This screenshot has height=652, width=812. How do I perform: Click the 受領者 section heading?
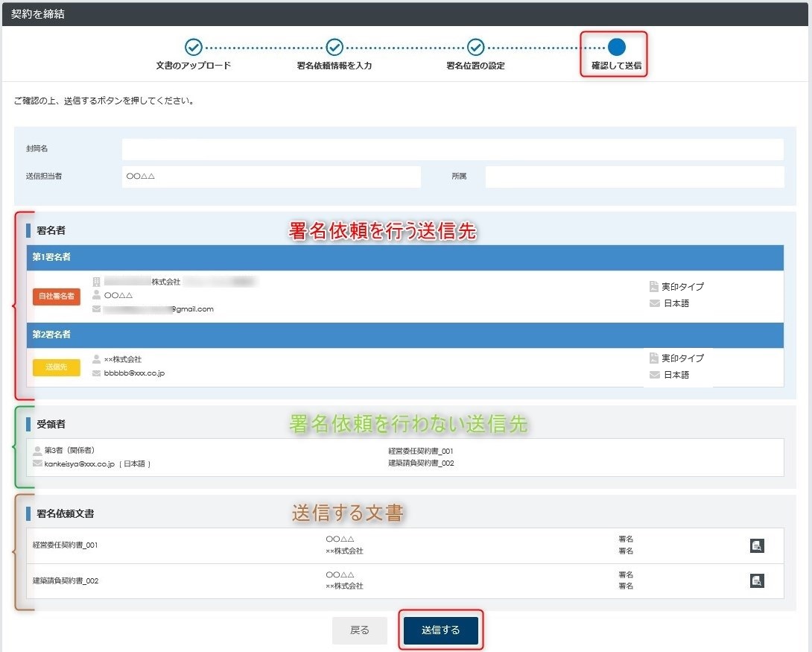tap(51, 424)
